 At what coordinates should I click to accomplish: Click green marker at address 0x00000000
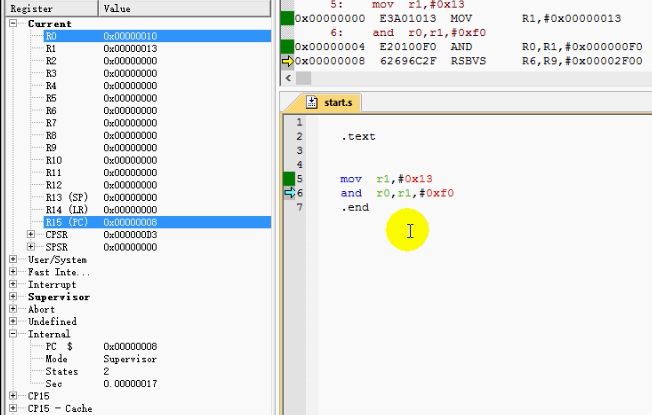[x=287, y=18]
